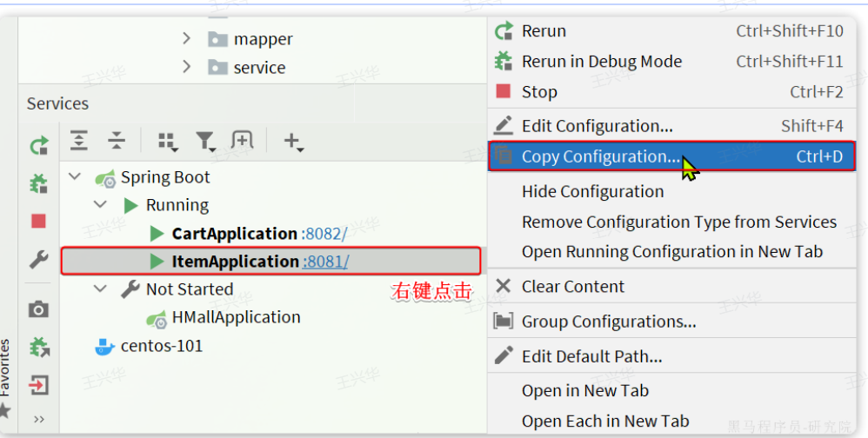Click the wrench icon in the Services sidebar
Image resolution: width=868 pixels, height=438 pixels.
[39, 260]
